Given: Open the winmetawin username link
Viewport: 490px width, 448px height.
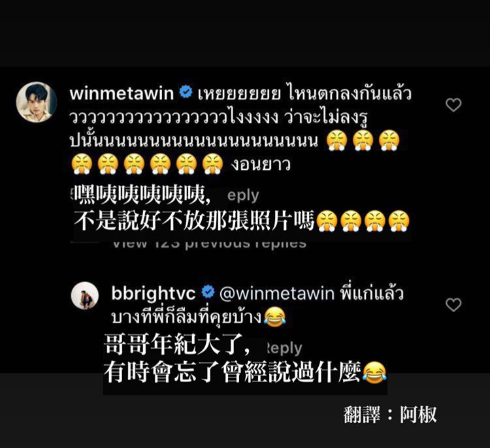Looking at the screenshot, I should coord(122,93).
